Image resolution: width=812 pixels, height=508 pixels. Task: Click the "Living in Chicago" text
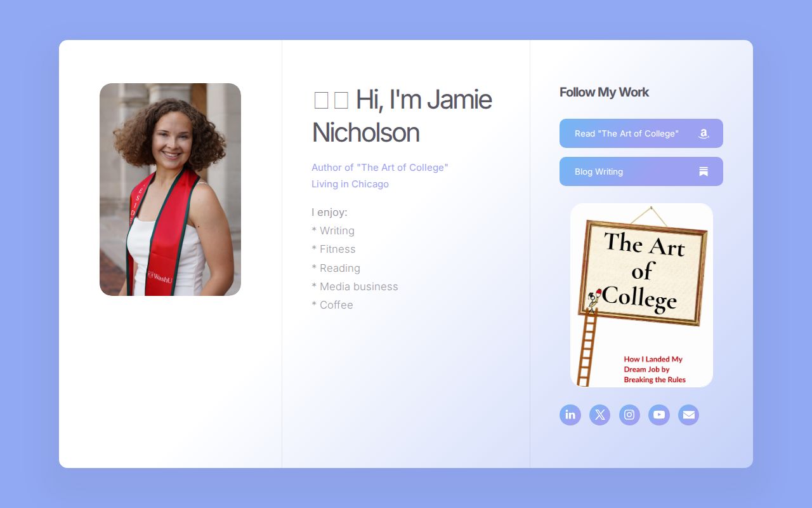[350, 184]
